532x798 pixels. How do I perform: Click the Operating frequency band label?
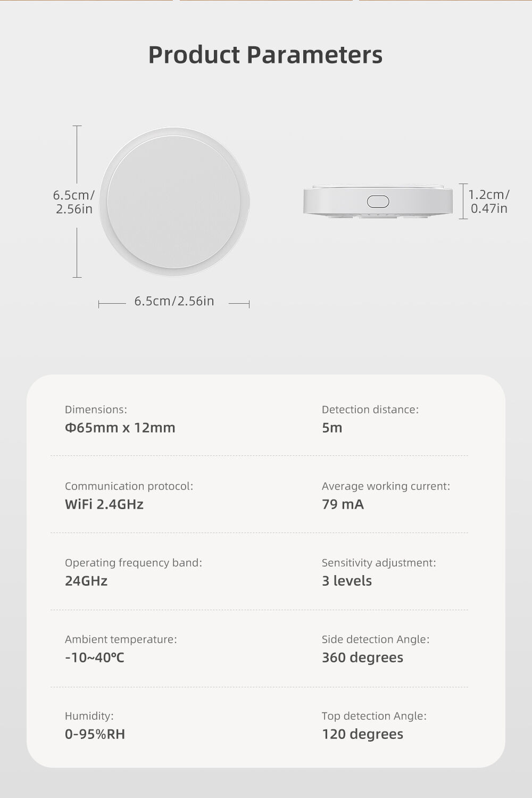[134, 563]
